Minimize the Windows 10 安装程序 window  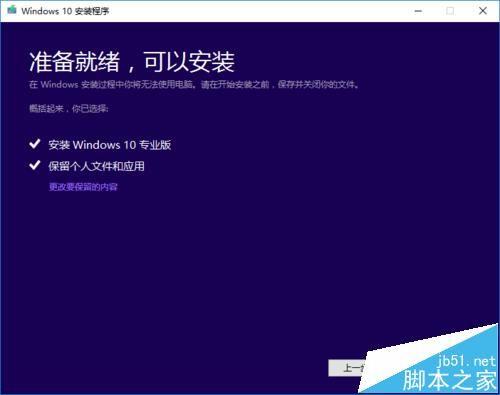coord(418,11)
